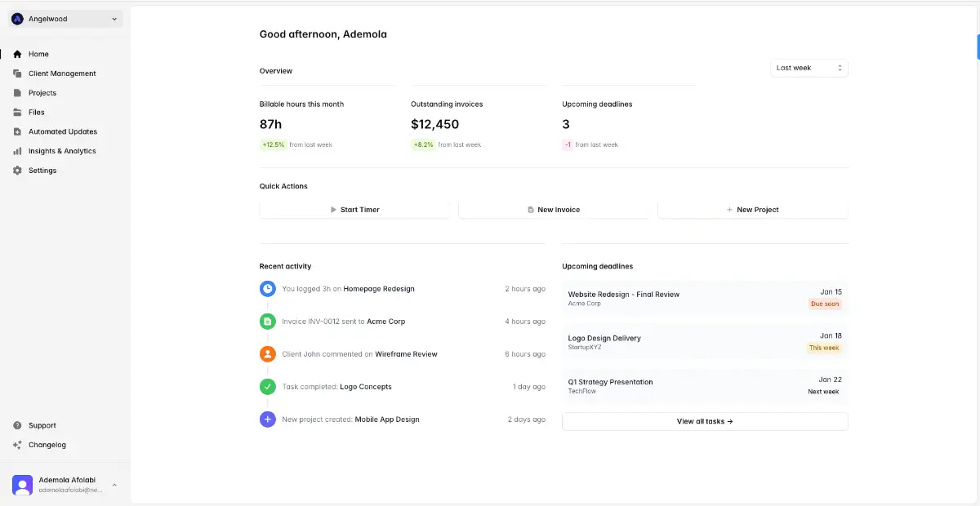Click the blue clock activity icon
This screenshot has width=980, height=506.
(267, 289)
